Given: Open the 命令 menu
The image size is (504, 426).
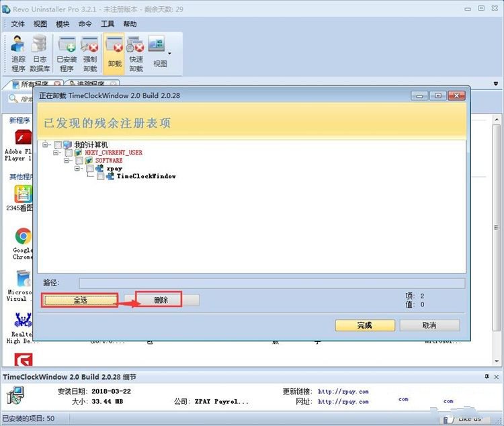Looking at the screenshot, I should pos(85,24).
